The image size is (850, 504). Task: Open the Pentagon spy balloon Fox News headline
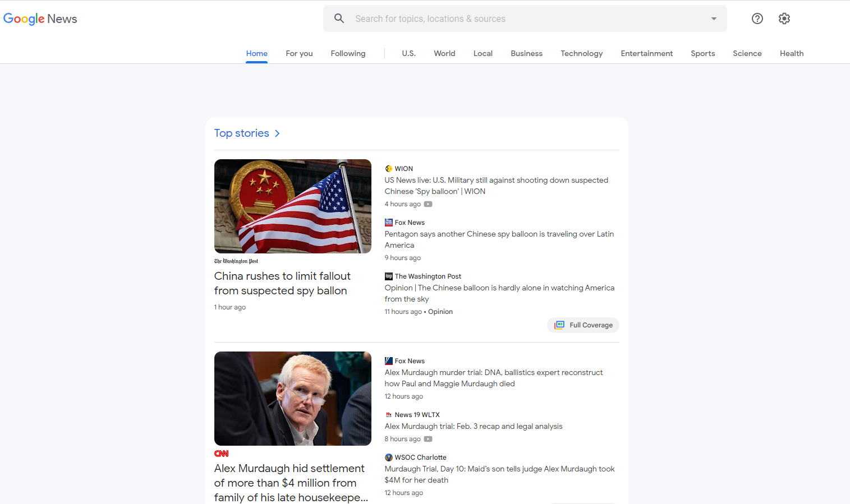499,239
